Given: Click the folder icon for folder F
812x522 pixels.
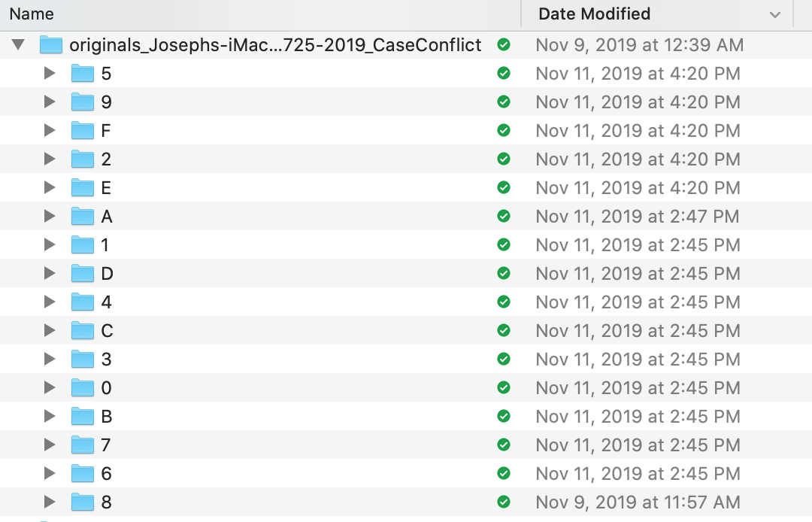Looking at the screenshot, I should pyautogui.click(x=83, y=131).
